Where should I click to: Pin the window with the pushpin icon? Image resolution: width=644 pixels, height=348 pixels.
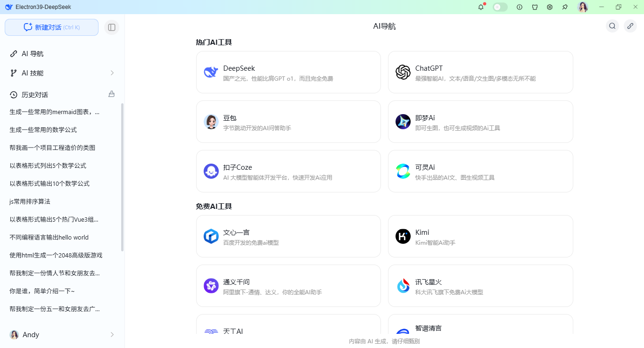point(565,7)
